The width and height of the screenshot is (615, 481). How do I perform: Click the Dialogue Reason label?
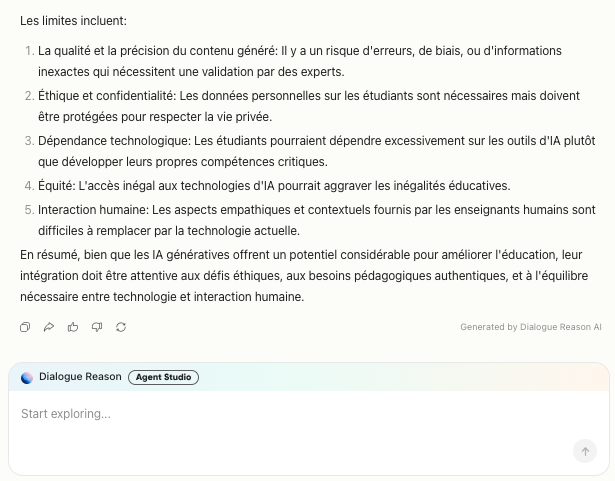(80, 377)
